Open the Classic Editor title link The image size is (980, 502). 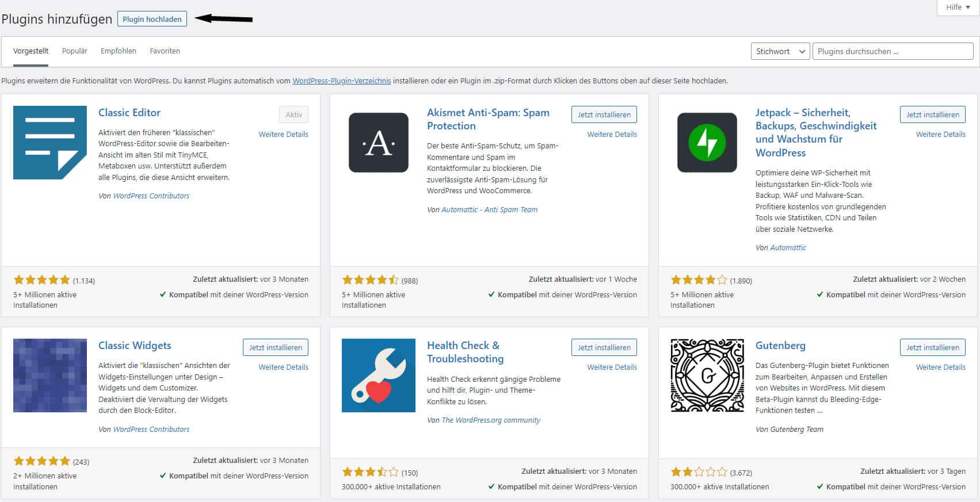(x=129, y=113)
